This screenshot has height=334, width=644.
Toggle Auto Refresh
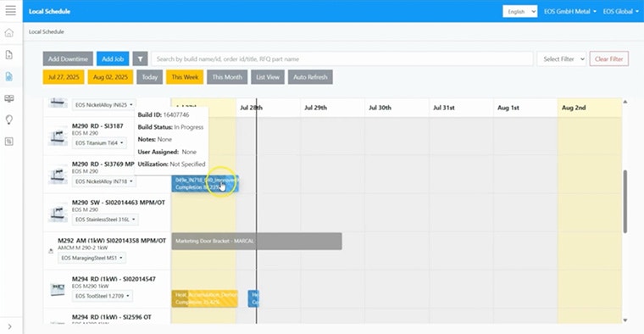[310, 77]
